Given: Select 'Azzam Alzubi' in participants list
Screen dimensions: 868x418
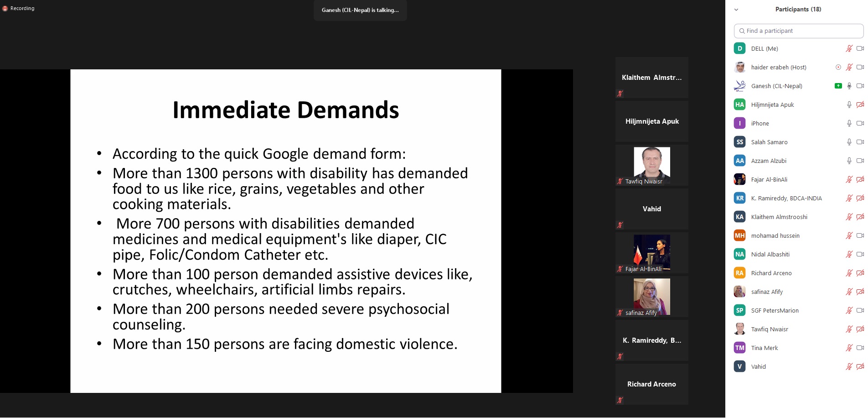Looking at the screenshot, I should pyautogui.click(x=769, y=161).
